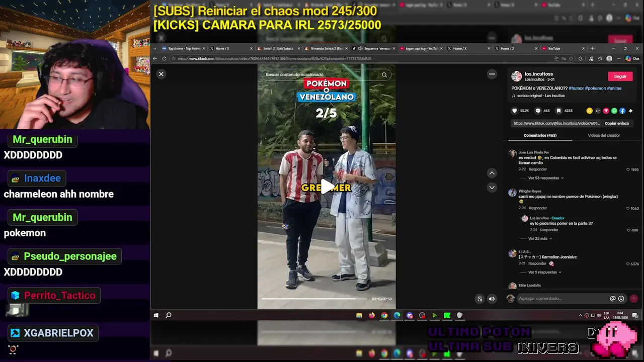Open emoji picker in comment box
The width and height of the screenshot is (644, 362).
click(621, 299)
